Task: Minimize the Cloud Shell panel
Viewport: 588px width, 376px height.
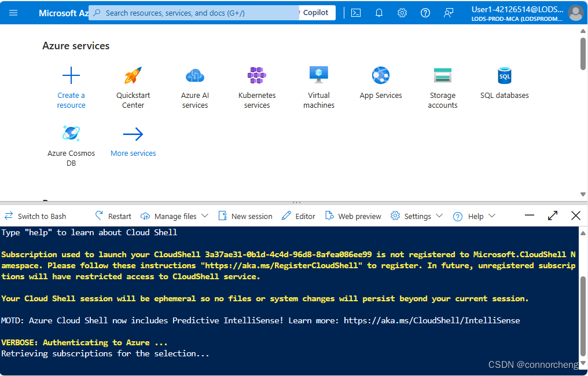Action: point(529,216)
